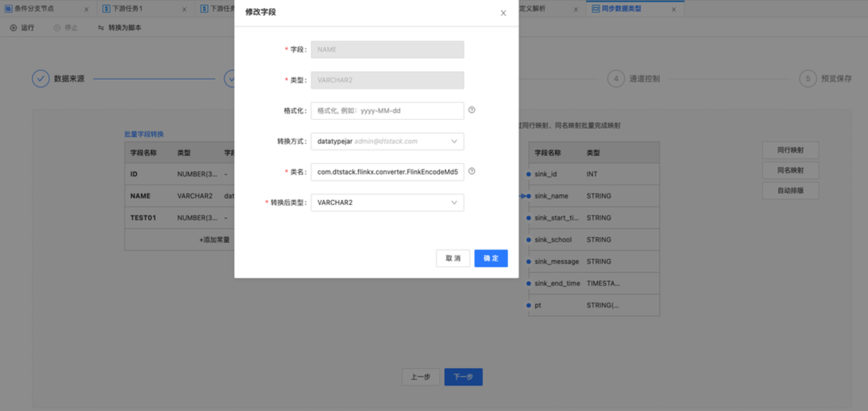The width and height of the screenshot is (868, 411).
Task: Click the 下一步 next step button
Action: pos(463,377)
